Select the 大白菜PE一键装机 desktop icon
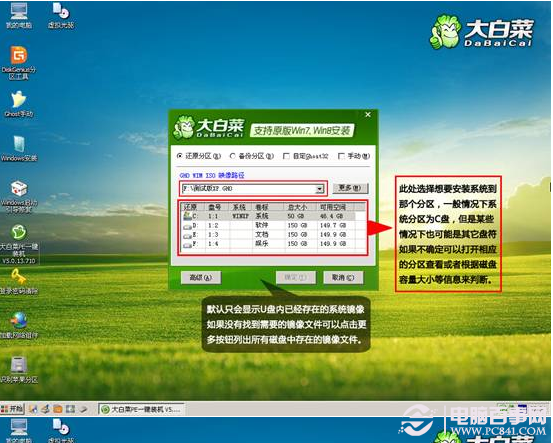 tap(19, 244)
